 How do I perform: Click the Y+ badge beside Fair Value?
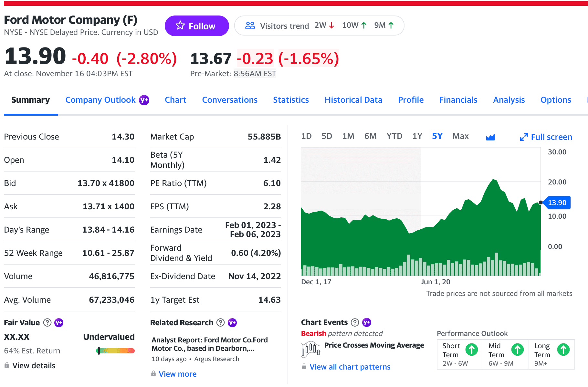(x=59, y=322)
